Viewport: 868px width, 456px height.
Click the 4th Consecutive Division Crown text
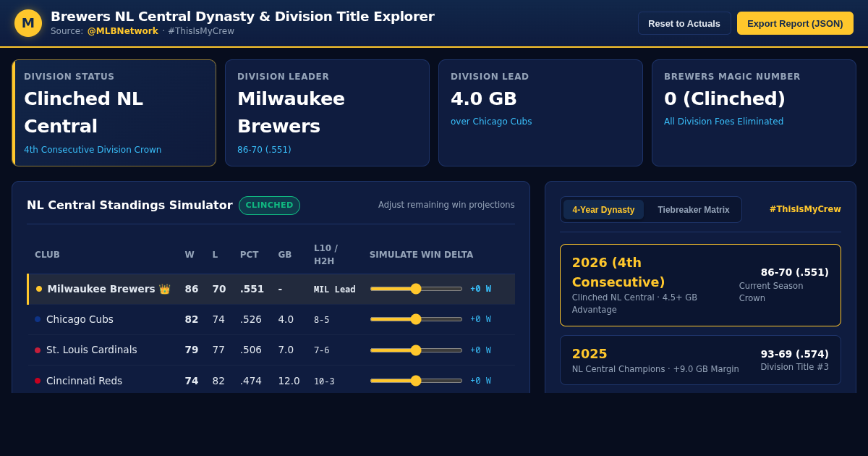[93, 150]
